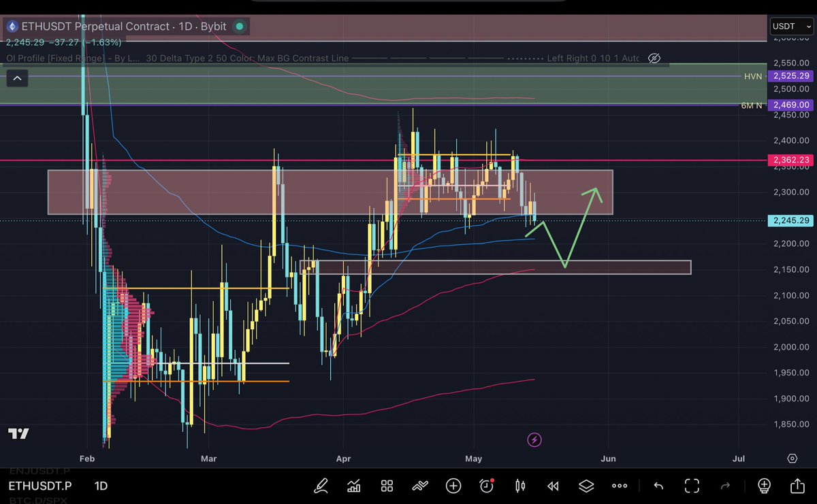
Task: Undo the last action arrow
Action: point(658,486)
